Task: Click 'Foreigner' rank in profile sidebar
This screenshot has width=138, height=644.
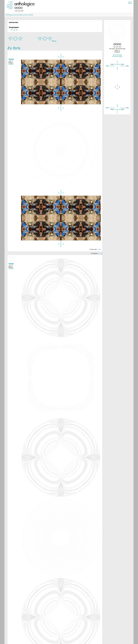Action: 117,52
